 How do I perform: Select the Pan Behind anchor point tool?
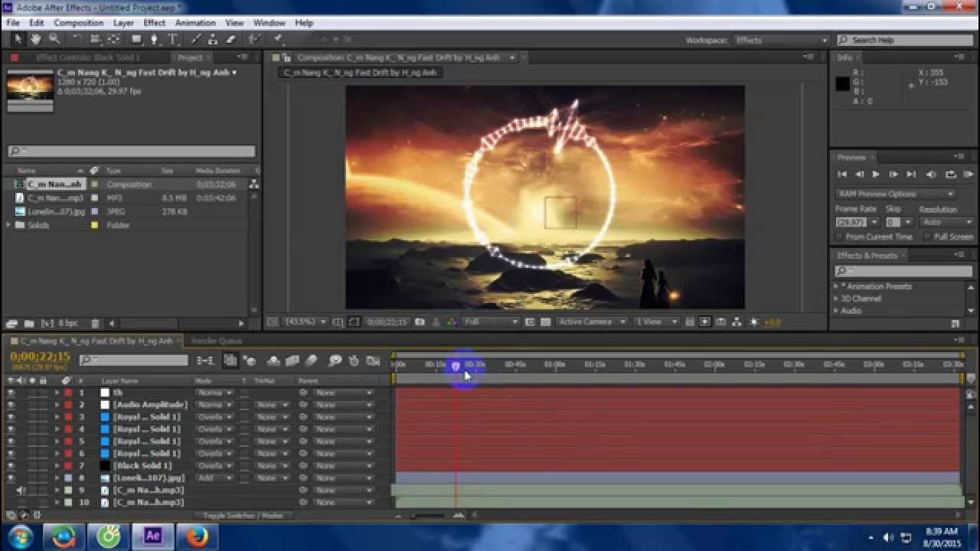113,39
